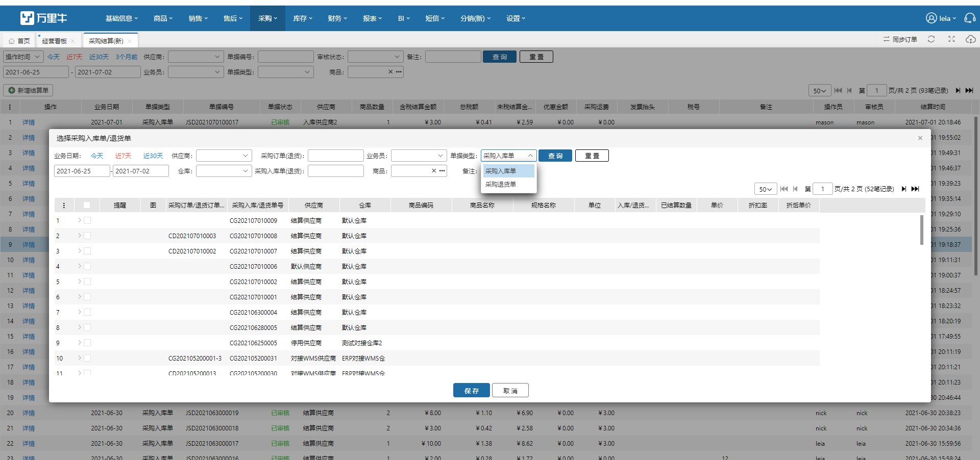Viewport: 980px width, 460px height.
Task: Click the cloud download icon
Action: click(x=970, y=39)
